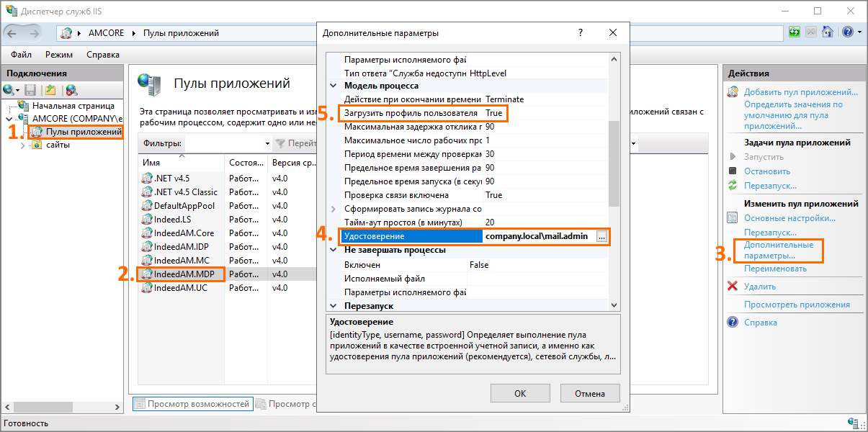868x432 pixels.
Task: Select Пулы приложений in tree
Action: (x=83, y=132)
